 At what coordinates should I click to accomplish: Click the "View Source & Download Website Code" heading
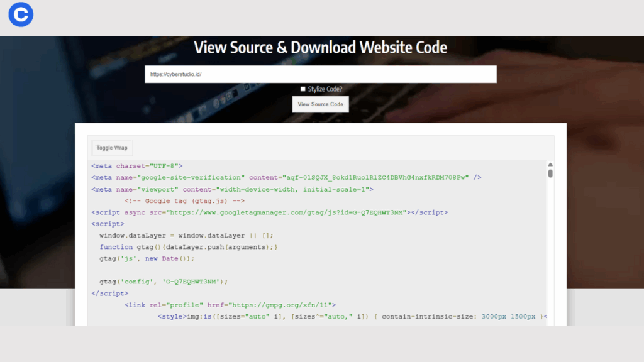point(320,47)
